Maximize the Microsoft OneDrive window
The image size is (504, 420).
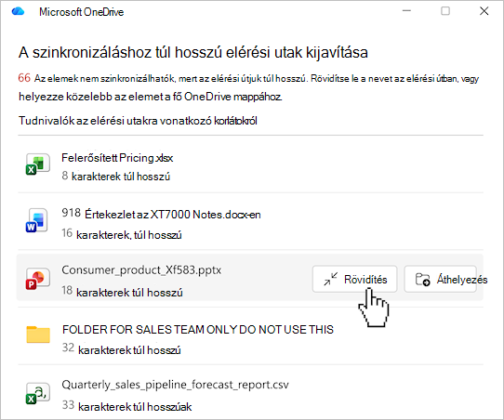(x=445, y=11)
